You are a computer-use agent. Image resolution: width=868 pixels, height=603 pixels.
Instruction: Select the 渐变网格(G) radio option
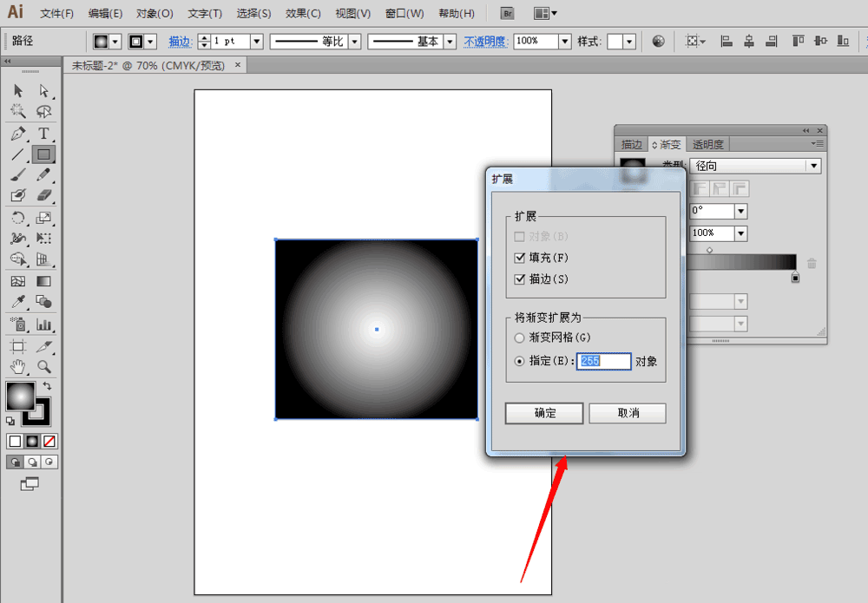tap(519, 338)
